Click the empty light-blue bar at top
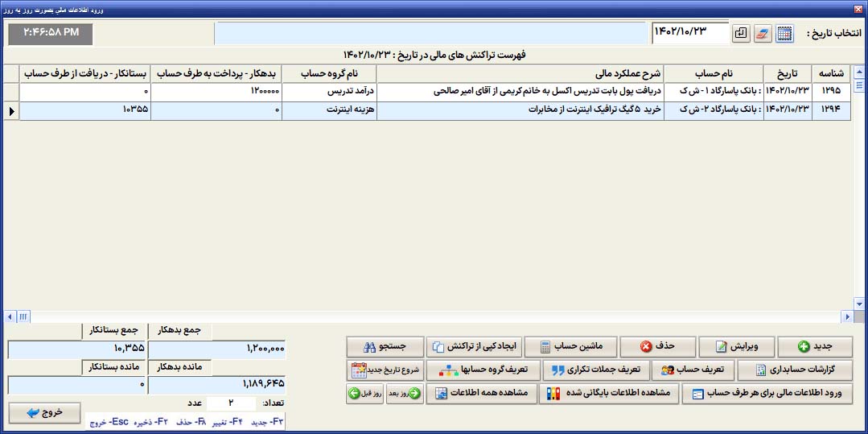868x434 pixels. 430,33
